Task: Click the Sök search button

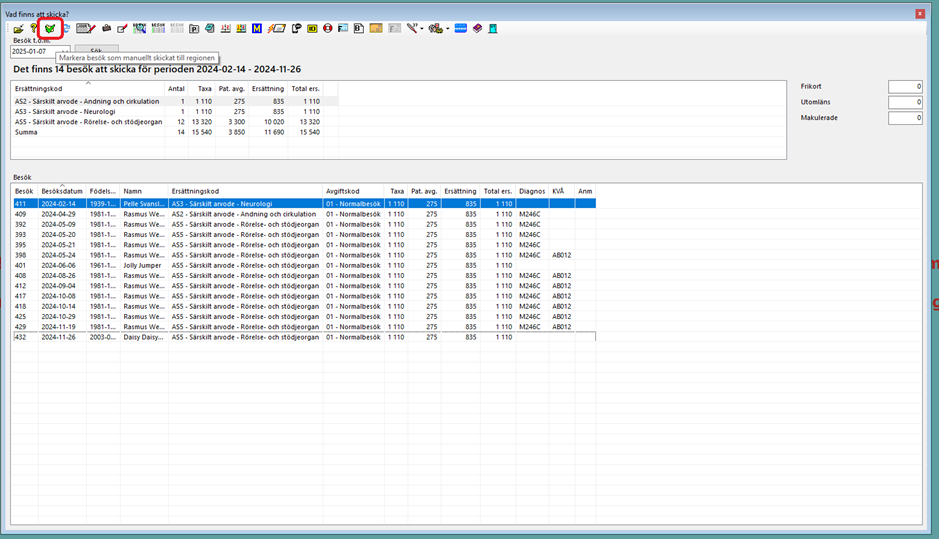Action: coord(96,52)
